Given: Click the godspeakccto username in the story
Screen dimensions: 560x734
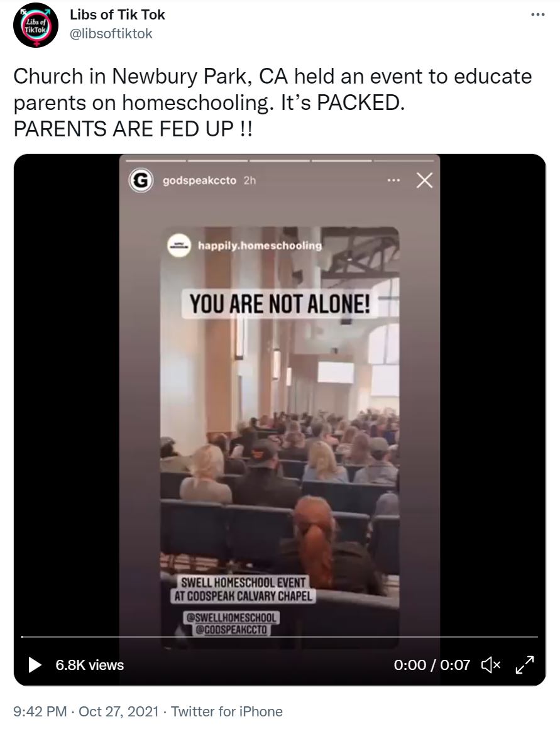Looking at the screenshot, I should [x=199, y=181].
